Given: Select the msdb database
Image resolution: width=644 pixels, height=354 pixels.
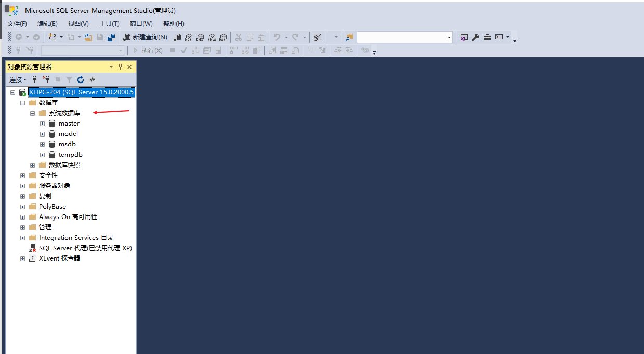Looking at the screenshot, I should pos(67,144).
